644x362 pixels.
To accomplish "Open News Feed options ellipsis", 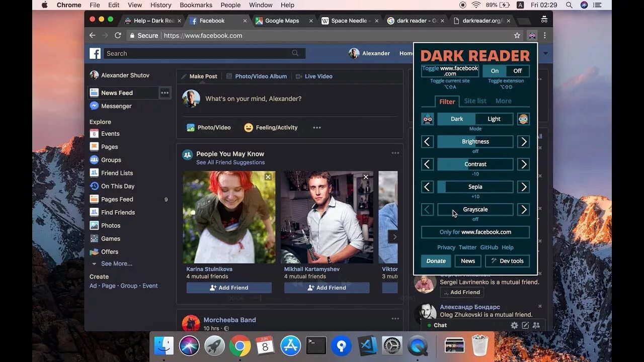I will (165, 93).
